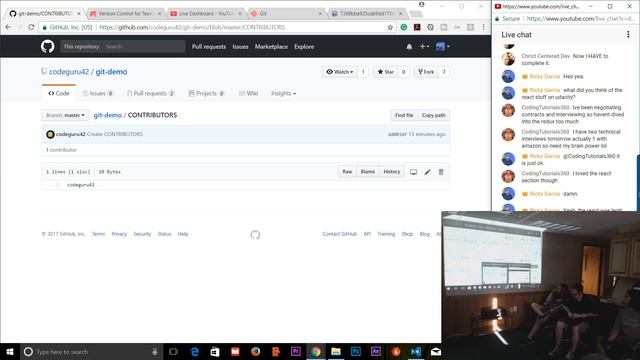Click the footer Training link

pyautogui.click(x=386, y=234)
